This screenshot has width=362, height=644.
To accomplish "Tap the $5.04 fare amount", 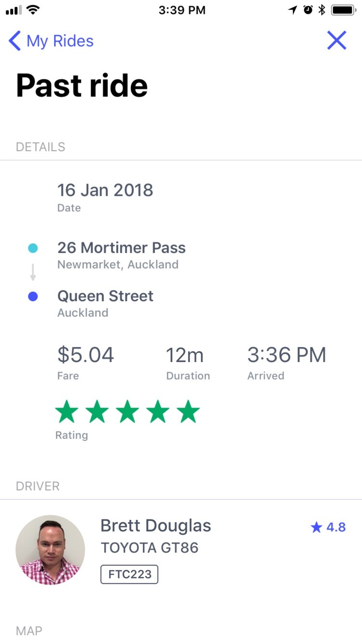I will point(85,355).
